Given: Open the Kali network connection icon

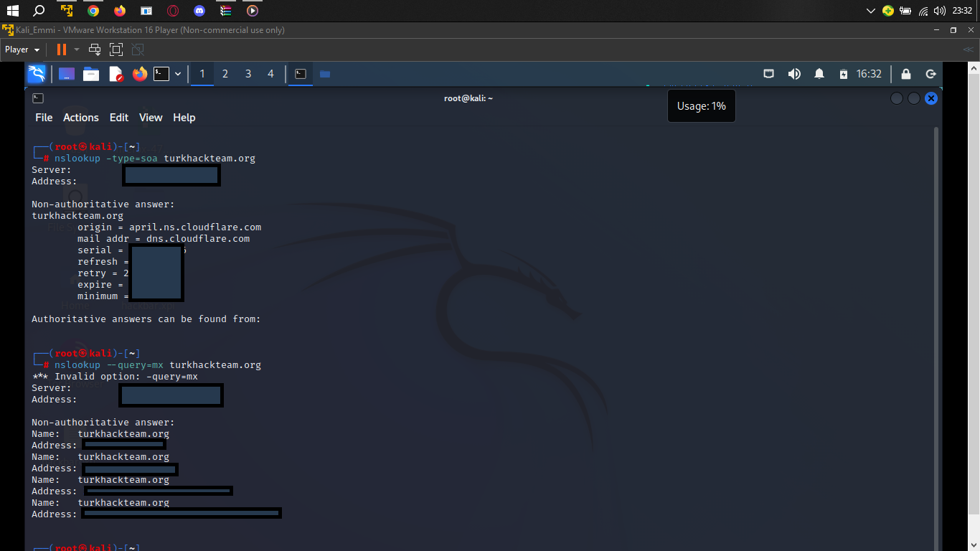Looking at the screenshot, I should point(768,74).
